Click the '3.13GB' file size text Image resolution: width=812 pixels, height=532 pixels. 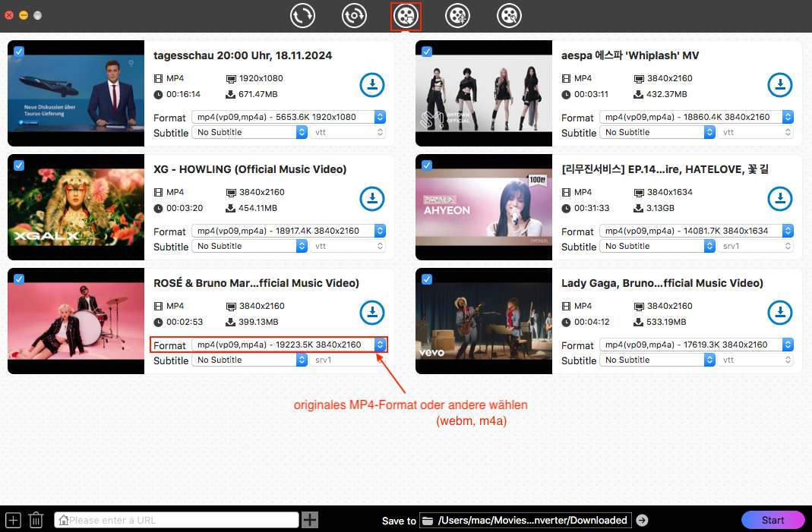(x=660, y=208)
